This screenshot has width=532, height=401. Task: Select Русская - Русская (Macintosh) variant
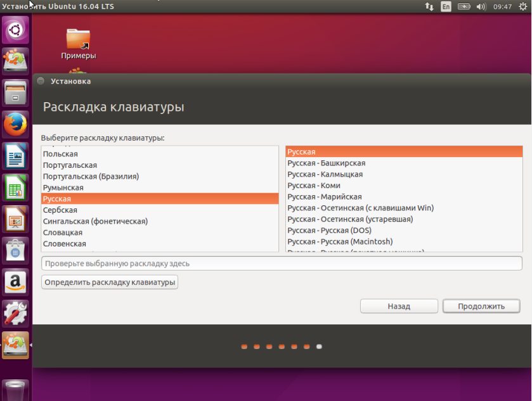pyautogui.click(x=404, y=241)
